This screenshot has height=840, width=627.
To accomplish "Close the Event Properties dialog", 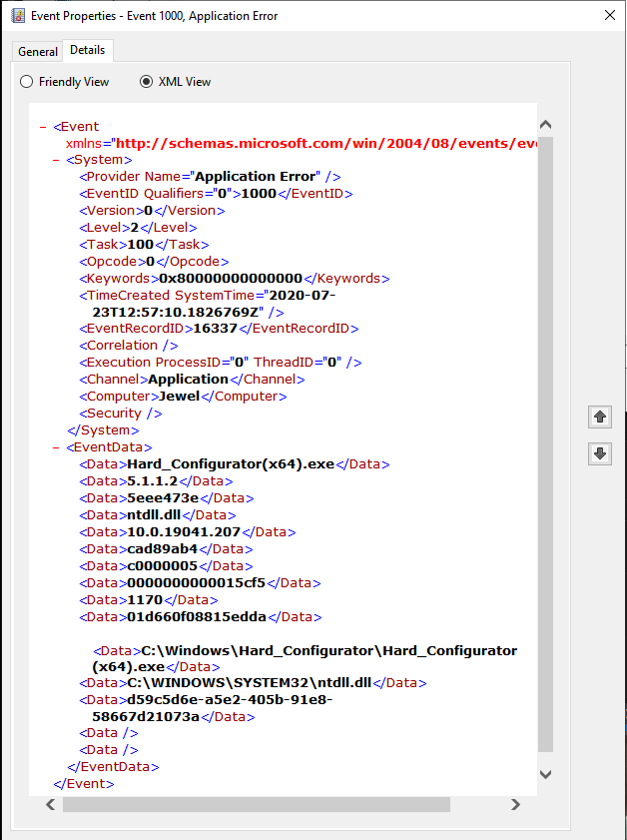I will (610, 15).
